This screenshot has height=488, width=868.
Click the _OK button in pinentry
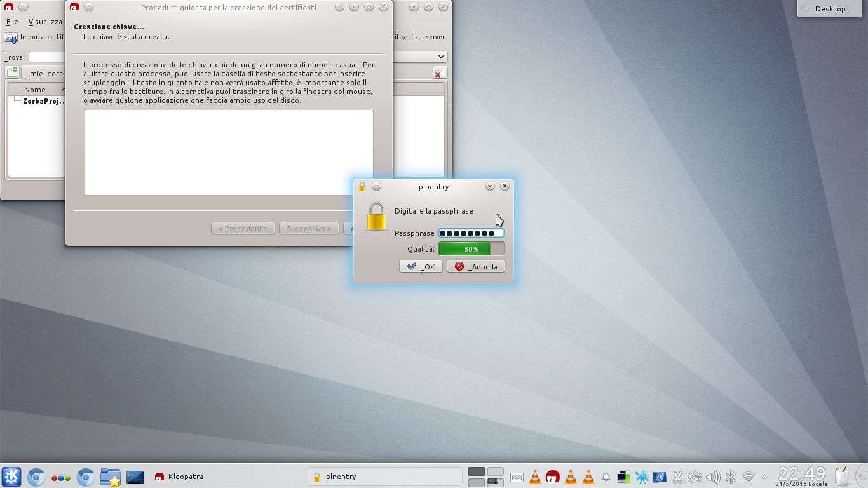(x=421, y=266)
